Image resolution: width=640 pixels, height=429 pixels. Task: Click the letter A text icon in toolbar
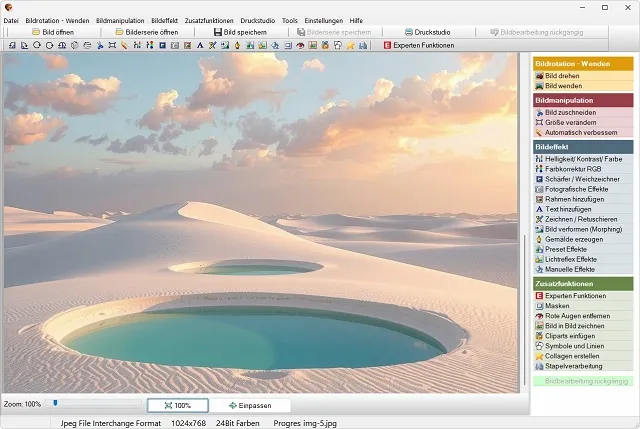point(200,46)
